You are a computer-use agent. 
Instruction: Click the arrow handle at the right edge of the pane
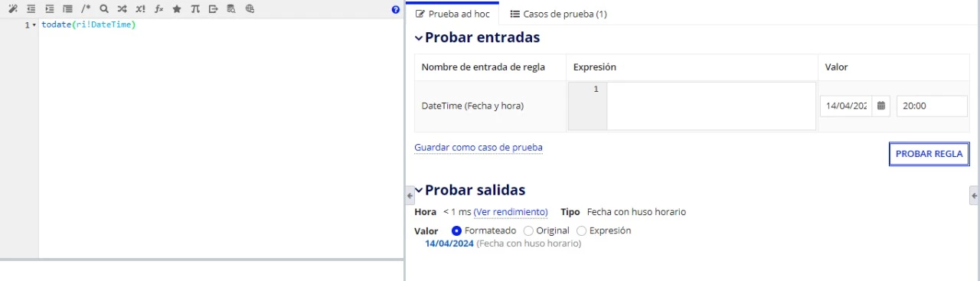click(974, 196)
